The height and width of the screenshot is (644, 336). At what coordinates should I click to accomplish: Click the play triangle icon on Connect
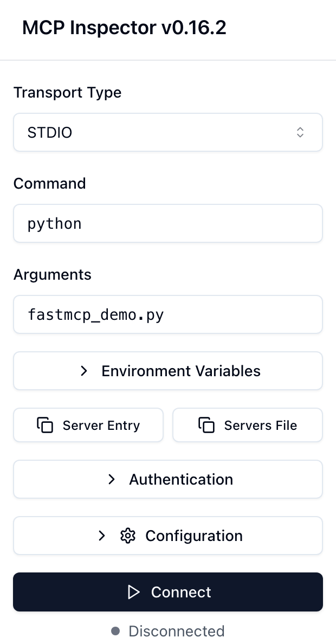tap(133, 592)
